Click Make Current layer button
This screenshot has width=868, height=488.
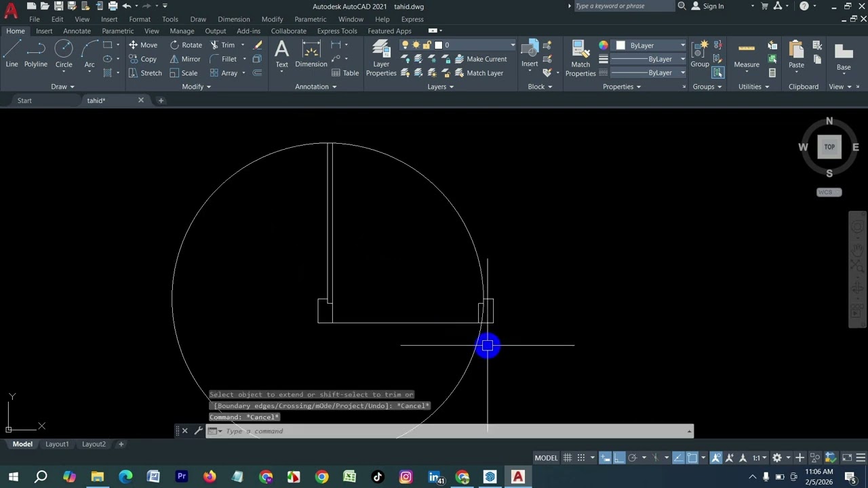click(x=479, y=59)
